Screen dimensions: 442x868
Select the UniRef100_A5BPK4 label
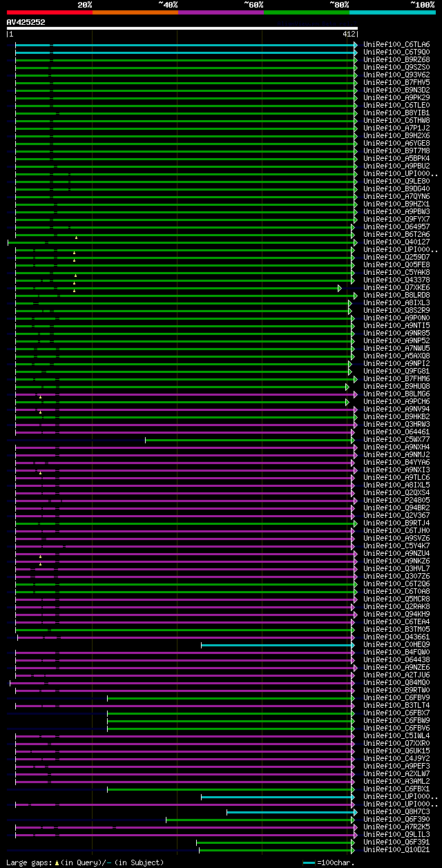coord(396,158)
